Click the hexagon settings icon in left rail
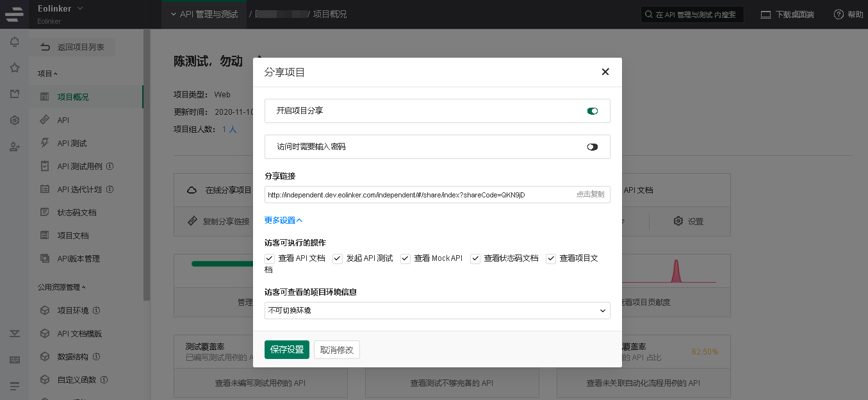Screen dimensions: 868x400 coord(14,121)
